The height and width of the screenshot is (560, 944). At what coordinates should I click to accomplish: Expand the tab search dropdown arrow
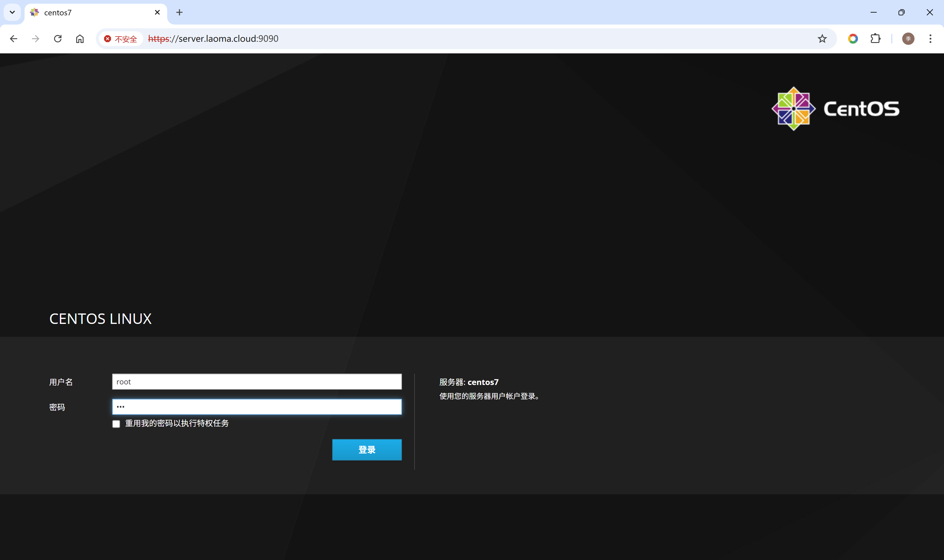pos(12,13)
